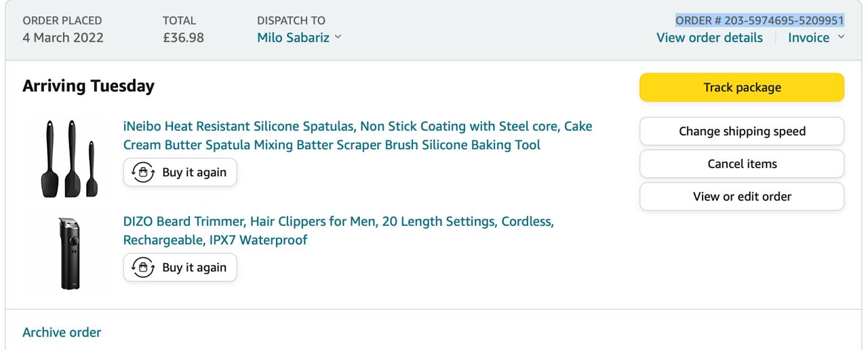Click the Track package button
The width and height of the screenshot is (868, 350).
click(742, 87)
